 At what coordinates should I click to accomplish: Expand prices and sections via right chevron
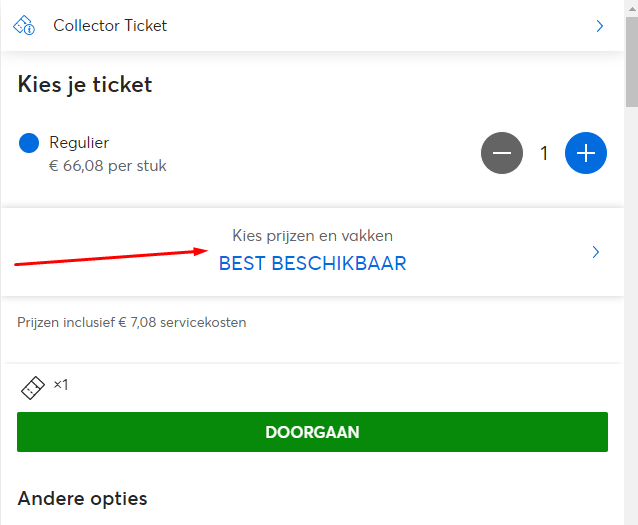[x=596, y=252]
